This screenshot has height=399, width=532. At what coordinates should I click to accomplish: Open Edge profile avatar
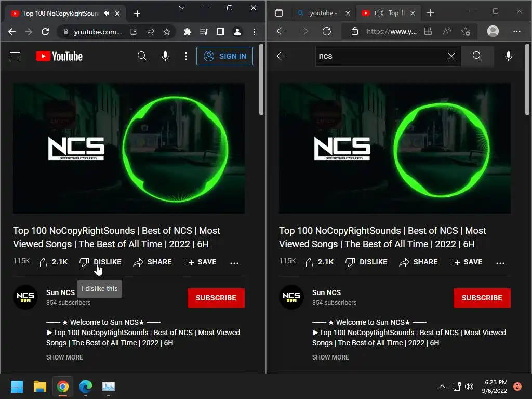click(x=493, y=31)
